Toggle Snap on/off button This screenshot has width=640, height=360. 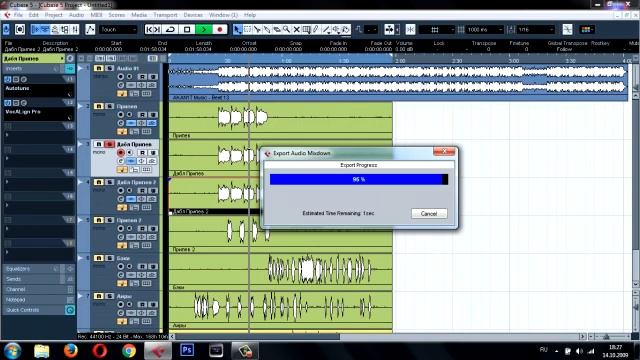(x=410, y=29)
